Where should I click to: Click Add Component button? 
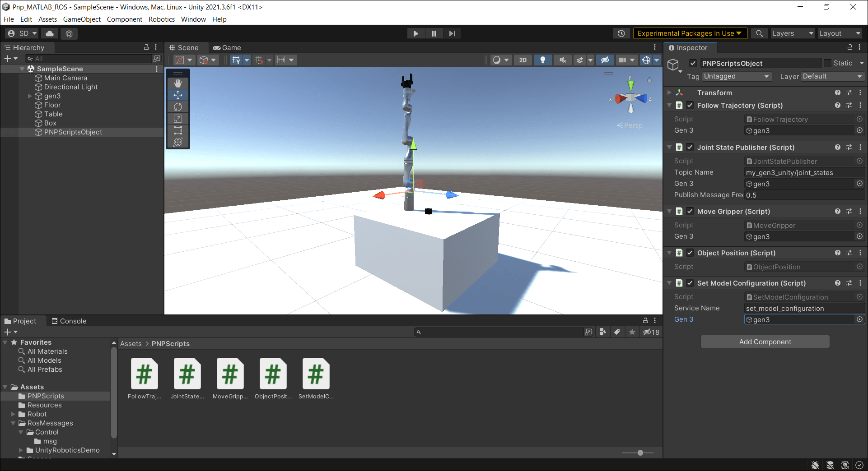click(765, 342)
